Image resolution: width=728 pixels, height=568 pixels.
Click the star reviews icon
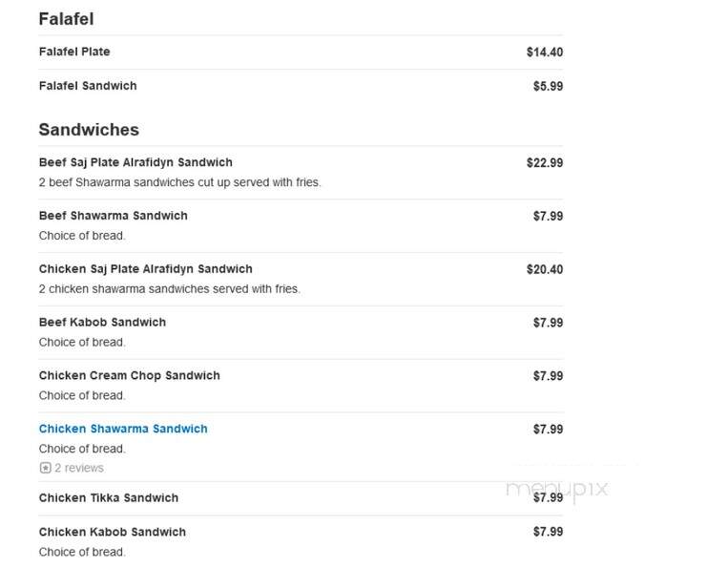pyautogui.click(x=45, y=468)
